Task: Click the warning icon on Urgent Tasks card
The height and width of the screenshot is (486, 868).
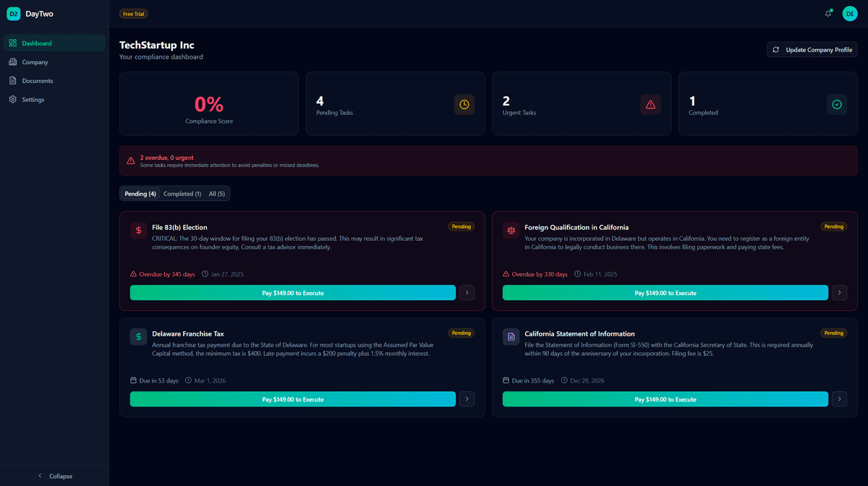Action: [x=650, y=104]
